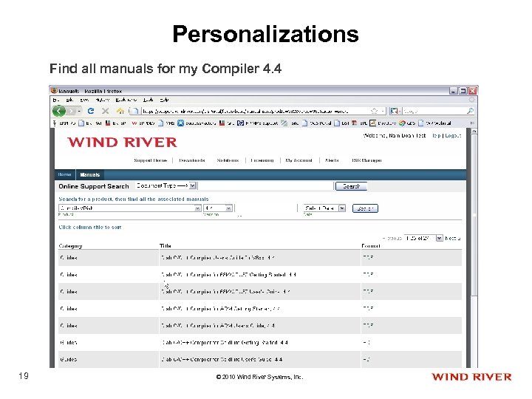Click the Online Support Search text field
The image size is (532, 399).
266,186
